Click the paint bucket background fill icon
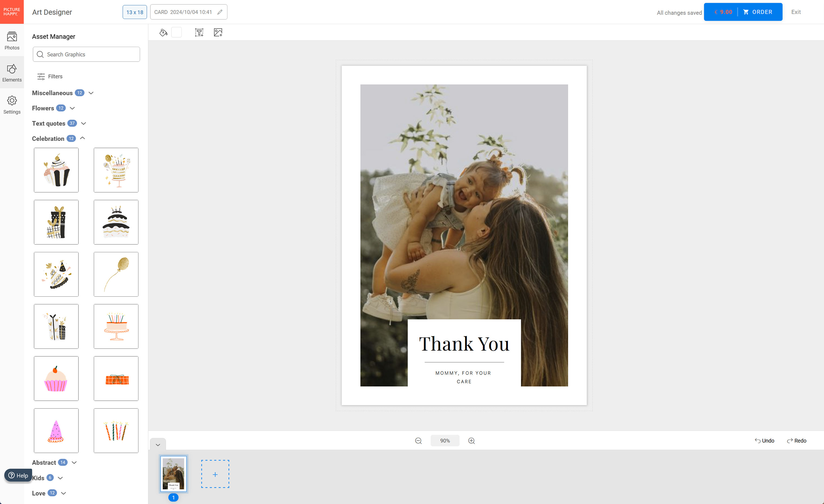This screenshot has width=824, height=504. click(x=163, y=32)
